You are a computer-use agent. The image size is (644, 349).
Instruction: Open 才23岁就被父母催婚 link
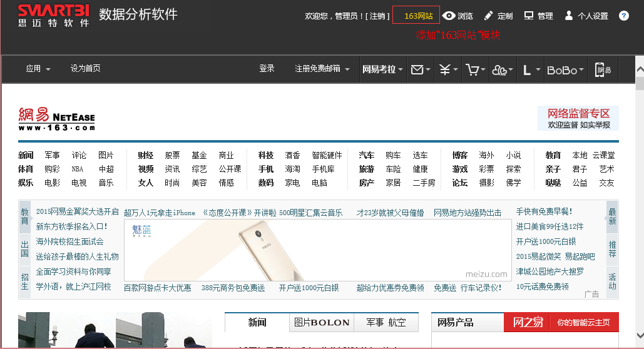point(390,213)
